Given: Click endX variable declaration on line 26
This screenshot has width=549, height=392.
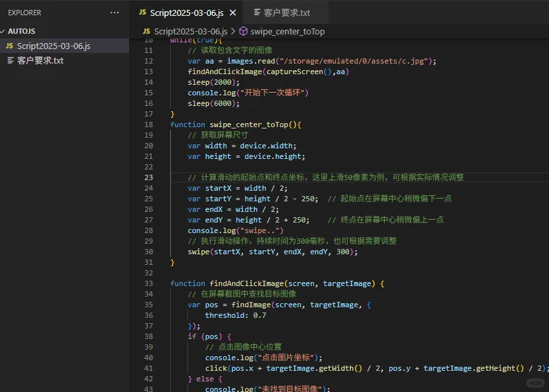Looking at the screenshot, I should (x=233, y=209).
